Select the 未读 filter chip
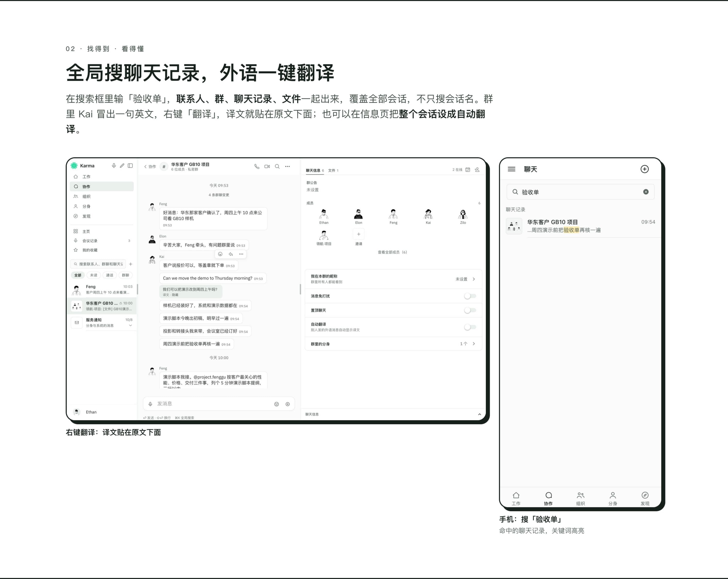The width and height of the screenshot is (728, 579). coord(93,275)
